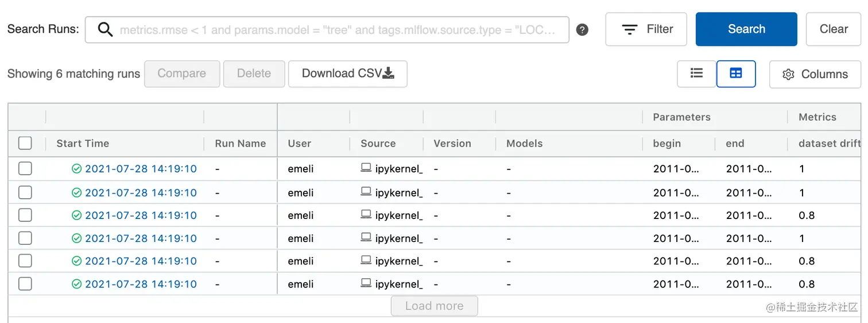This screenshot has height=323, width=868.
Task: Click laptop source icon in first row
Action: pos(366,168)
